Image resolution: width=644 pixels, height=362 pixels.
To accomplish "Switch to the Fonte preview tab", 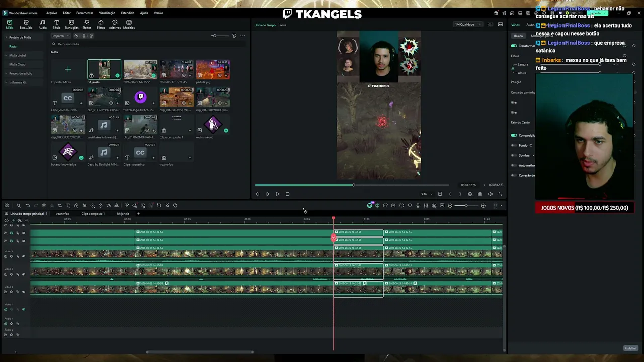I will (x=282, y=25).
